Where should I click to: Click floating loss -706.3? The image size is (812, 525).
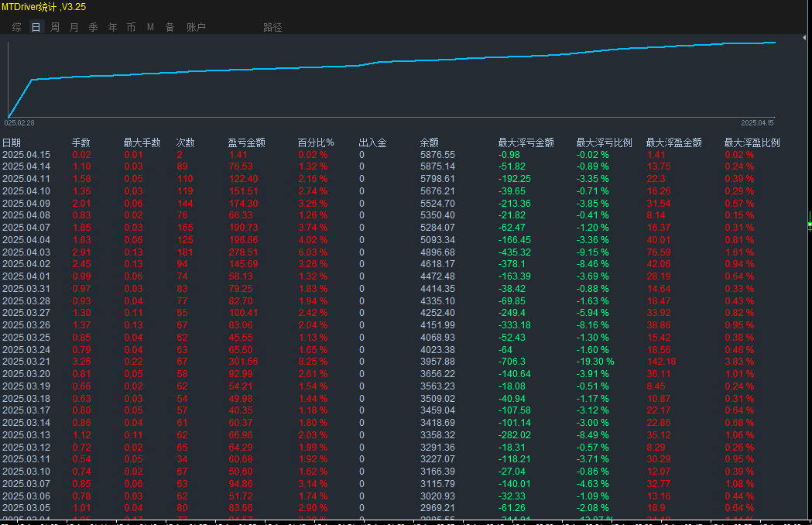click(x=512, y=362)
